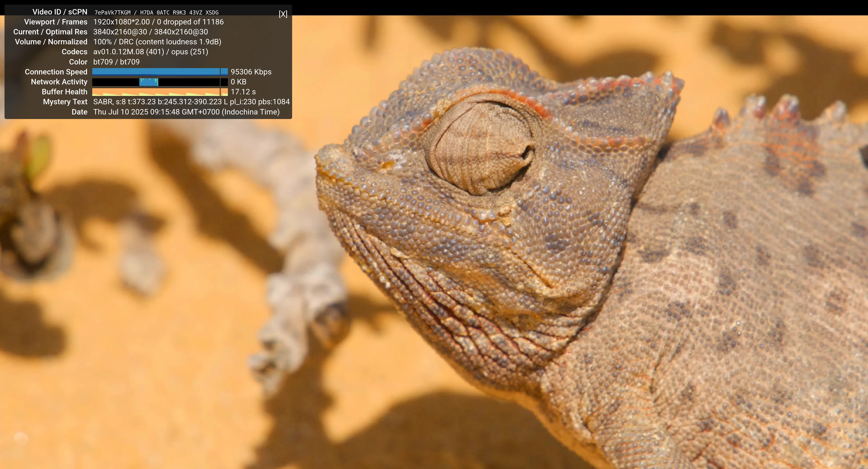Click the Viewport / Frames label

coord(56,22)
